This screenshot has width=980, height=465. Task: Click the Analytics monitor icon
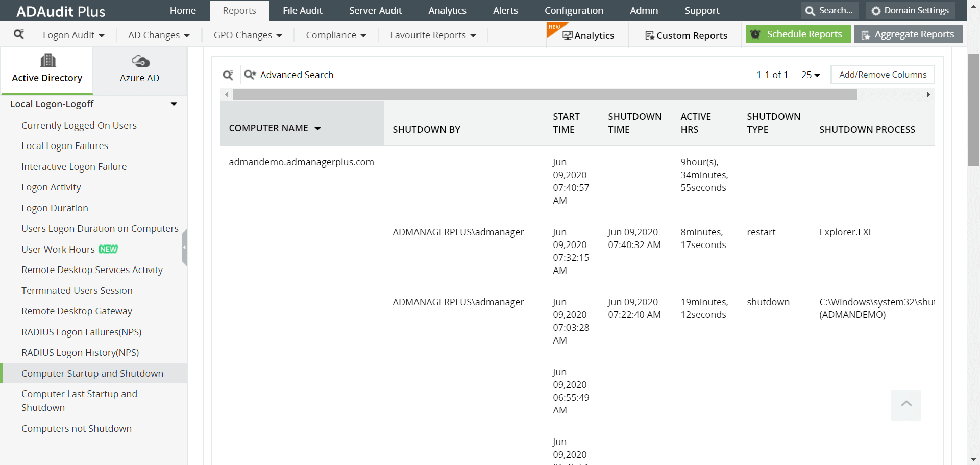click(x=568, y=35)
